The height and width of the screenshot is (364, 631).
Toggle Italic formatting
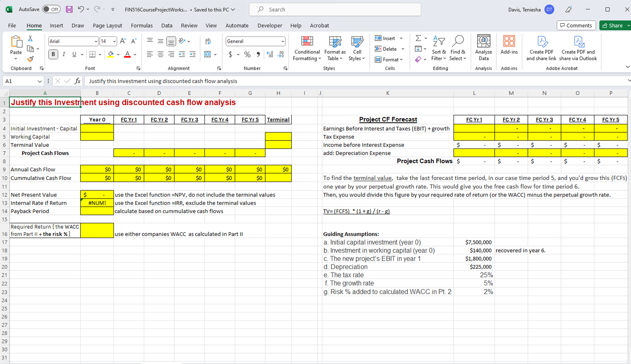click(x=64, y=54)
